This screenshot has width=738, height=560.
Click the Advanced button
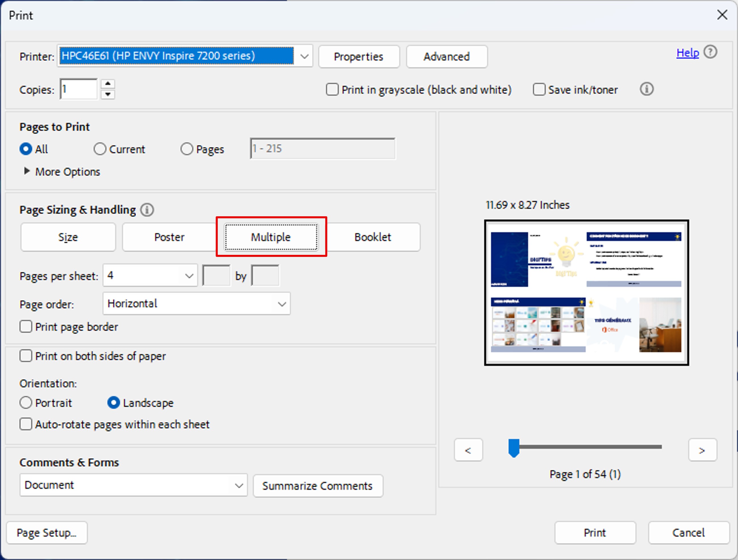click(447, 57)
